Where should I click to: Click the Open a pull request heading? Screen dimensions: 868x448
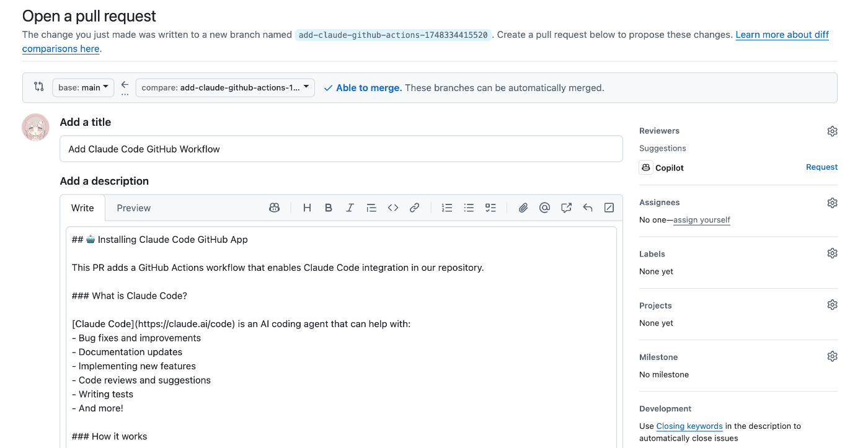click(89, 16)
